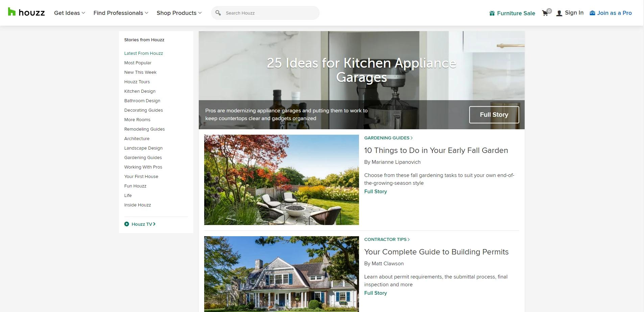The width and height of the screenshot is (644, 312).
Task: Click Full Story button on kitchen banner
Action: [494, 115]
